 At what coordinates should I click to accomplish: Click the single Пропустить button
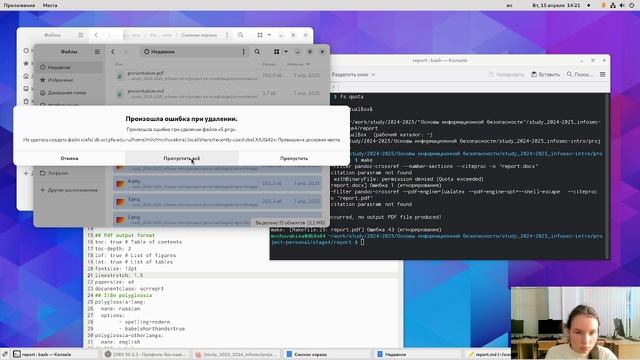(294, 158)
